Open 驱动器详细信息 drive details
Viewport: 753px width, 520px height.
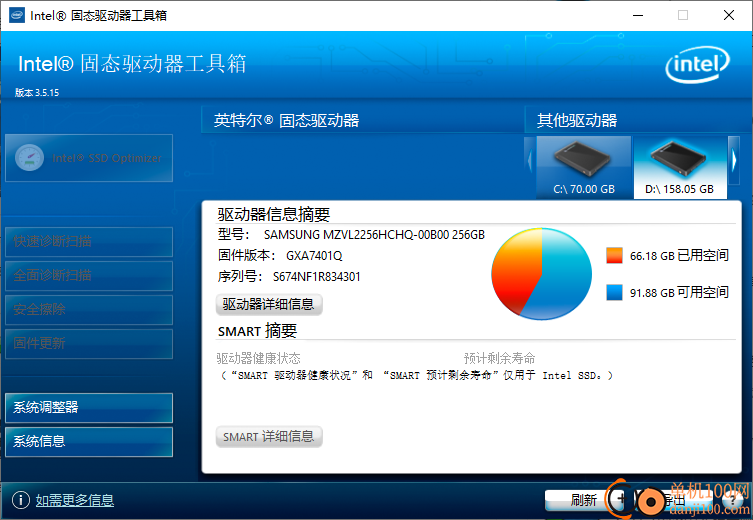pyautogui.click(x=269, y=304)
